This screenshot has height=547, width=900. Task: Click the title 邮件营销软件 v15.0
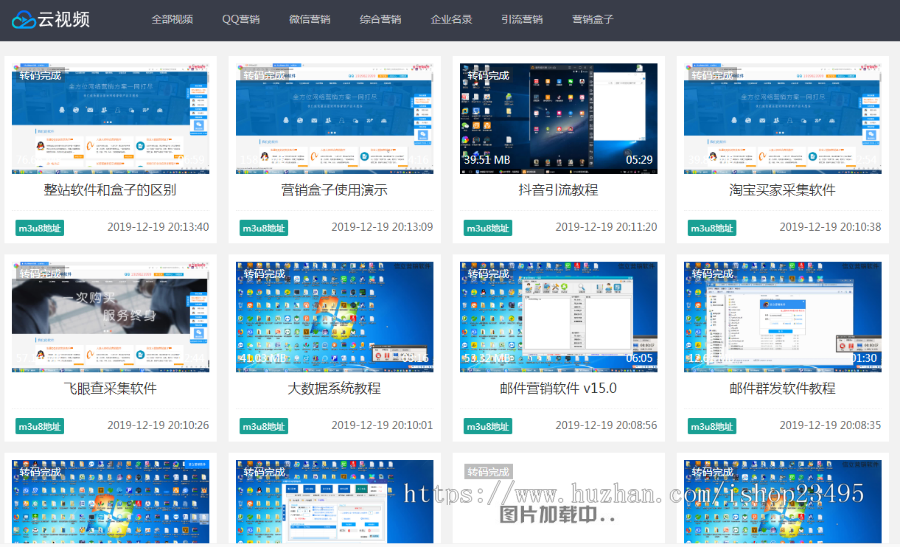(558, 389)
